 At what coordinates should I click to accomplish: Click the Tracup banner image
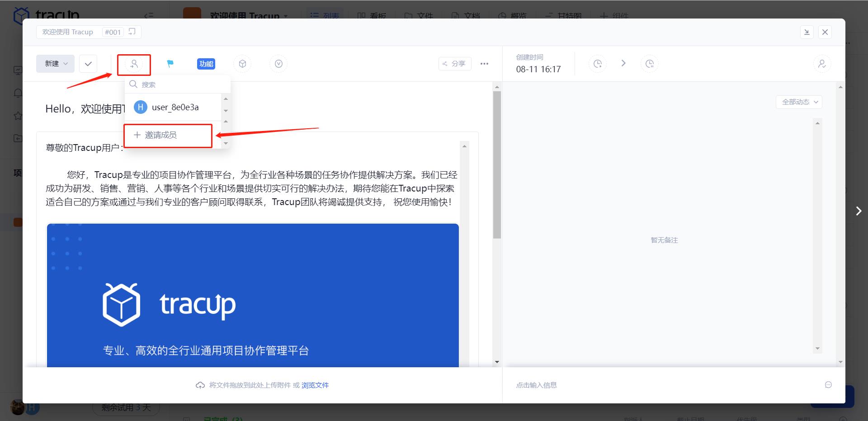pos(253,295)
